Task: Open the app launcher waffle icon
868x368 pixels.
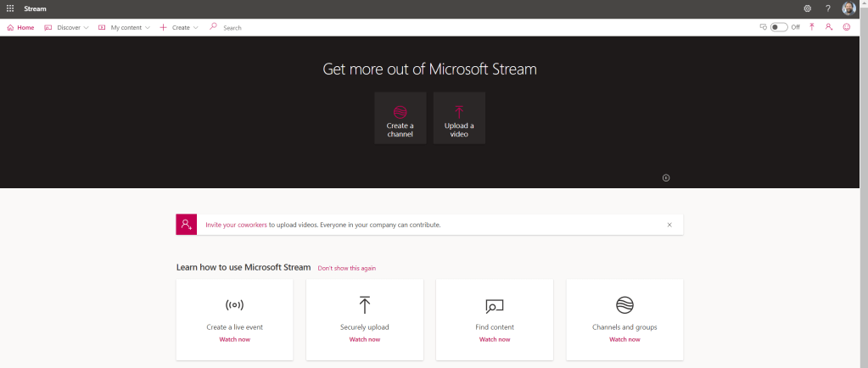Action: tap(10, 8)
